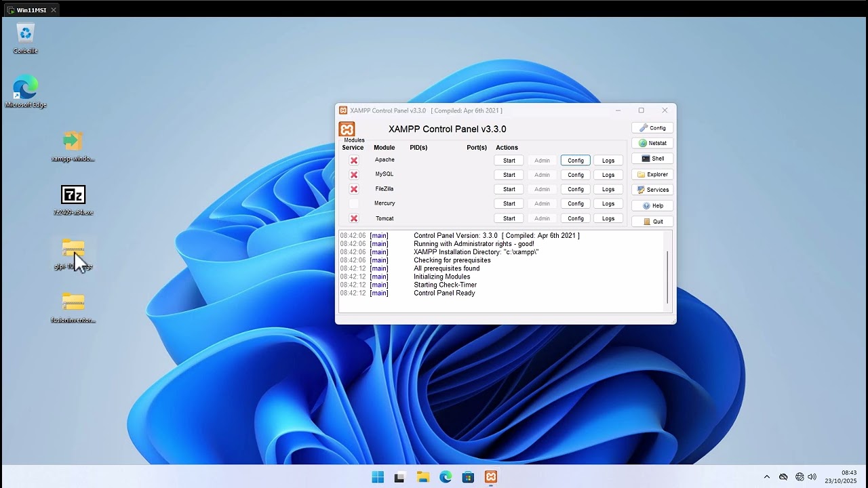
Task: Open Tomcat Logs menu button
Action: point(608,218)
